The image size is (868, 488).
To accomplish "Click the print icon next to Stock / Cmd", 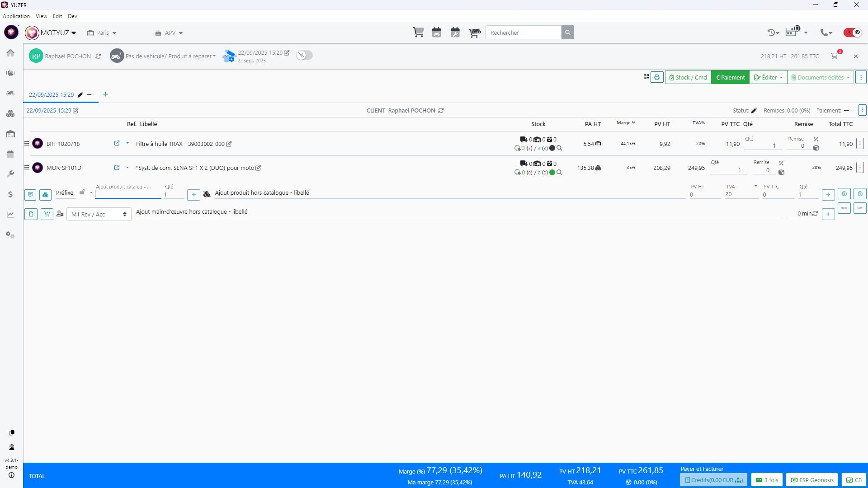I will pyautogui.click(x=657, y=77).
